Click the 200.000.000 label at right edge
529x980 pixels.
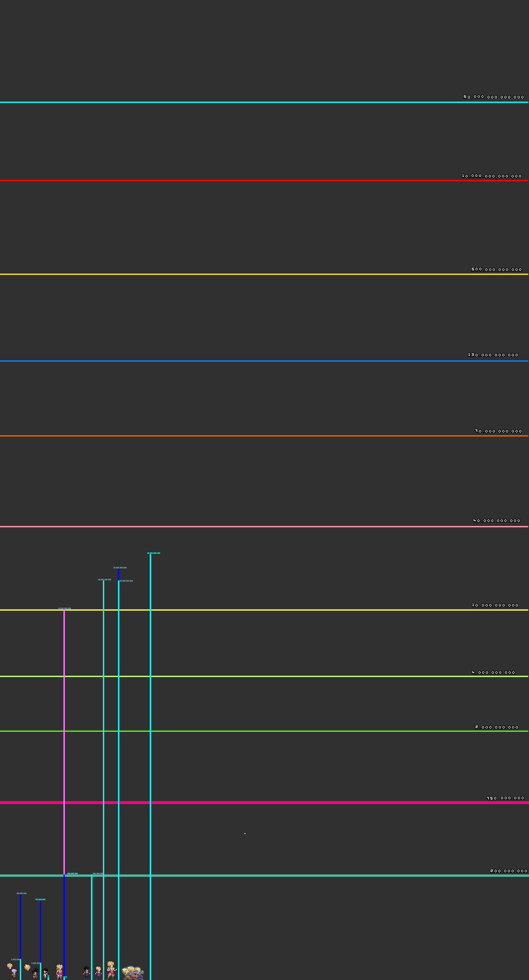click(x=508, y=871)
